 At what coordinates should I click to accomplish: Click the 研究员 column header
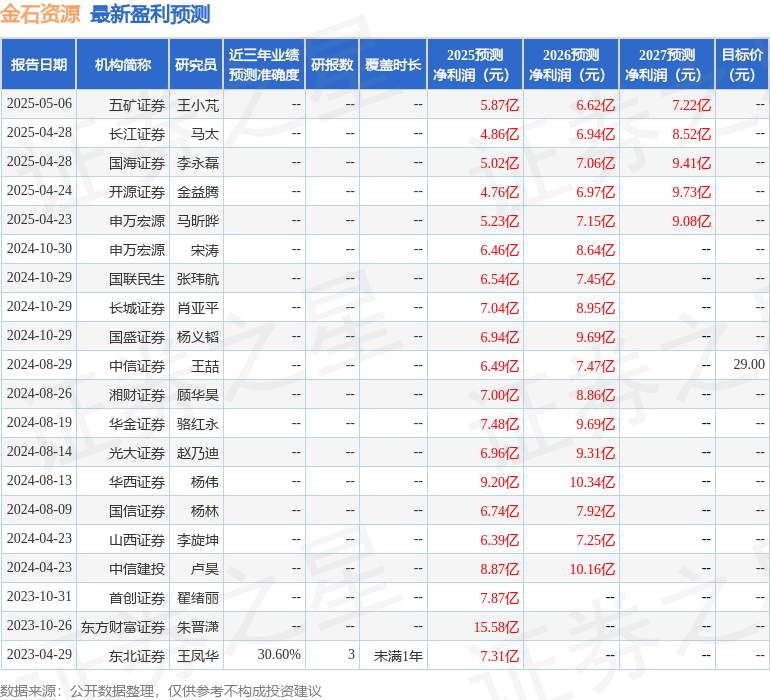coord(196,65)
